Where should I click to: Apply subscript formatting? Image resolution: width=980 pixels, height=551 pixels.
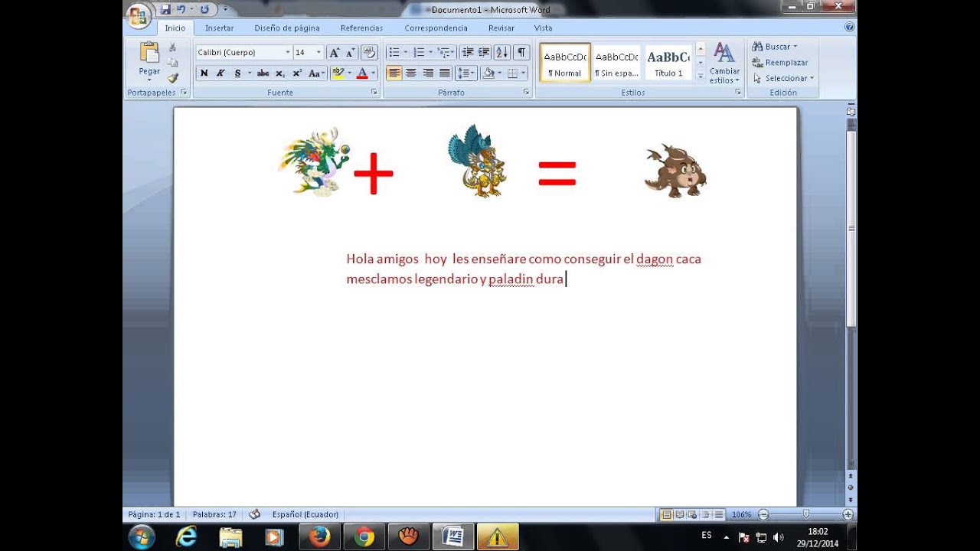[280, 73]
